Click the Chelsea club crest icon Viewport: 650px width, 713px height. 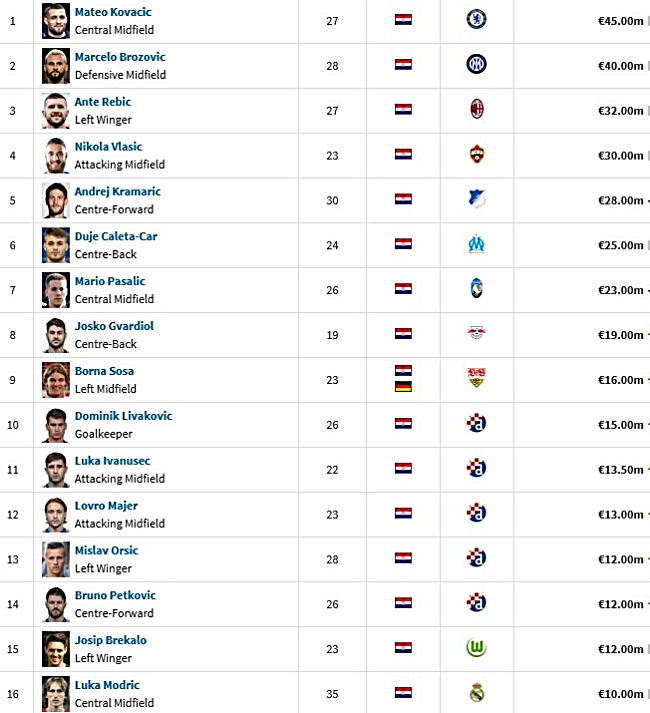pos(476,20)
